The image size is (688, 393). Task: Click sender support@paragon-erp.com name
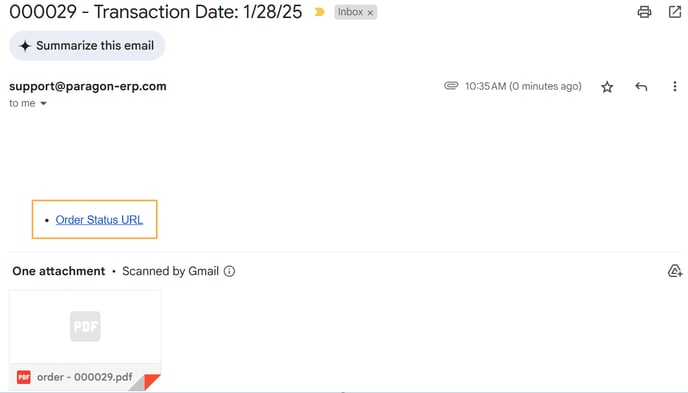click(x=88, y=86)
